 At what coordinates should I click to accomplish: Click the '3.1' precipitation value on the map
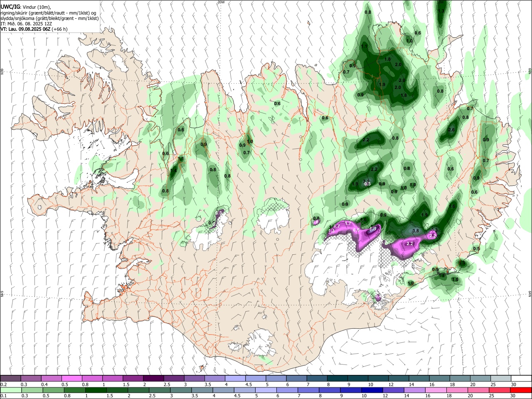coord(367,180)
